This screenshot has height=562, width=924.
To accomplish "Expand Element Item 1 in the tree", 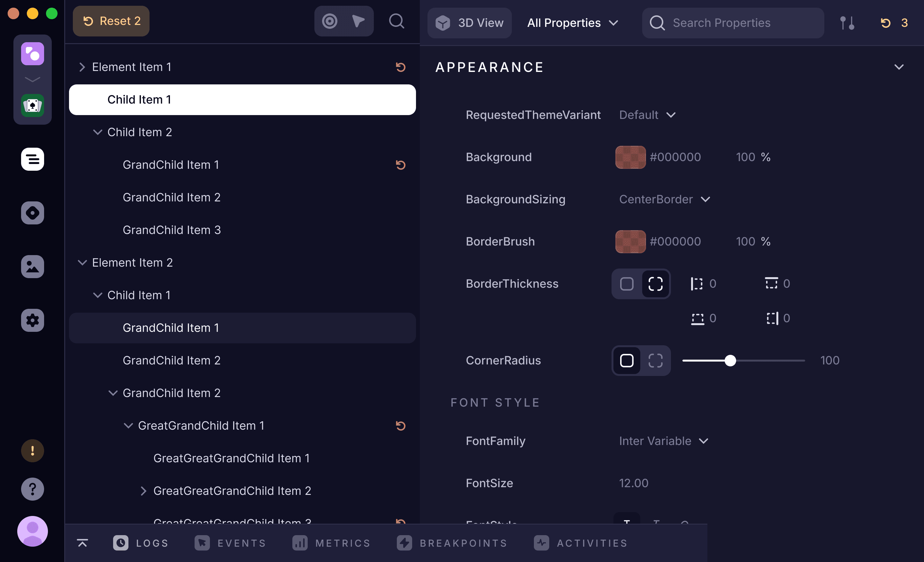I will pos(82,67).
